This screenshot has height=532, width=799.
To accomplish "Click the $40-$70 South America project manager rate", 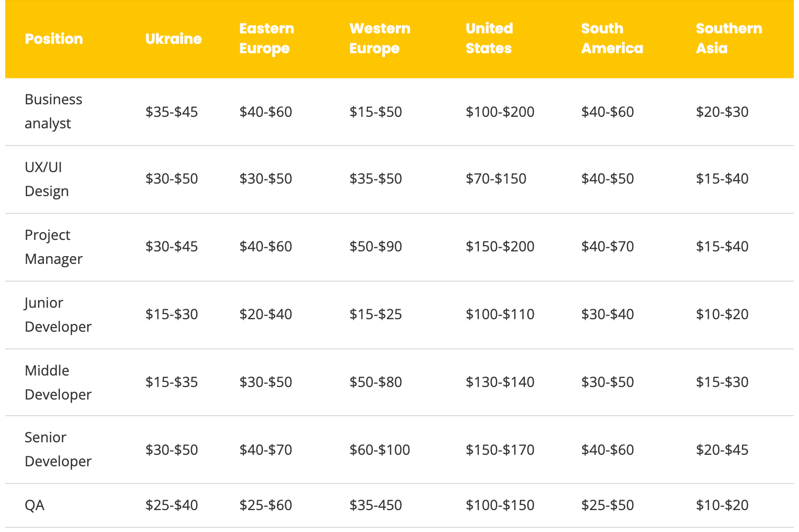I will pyautogui.click(x=608, y=246).
